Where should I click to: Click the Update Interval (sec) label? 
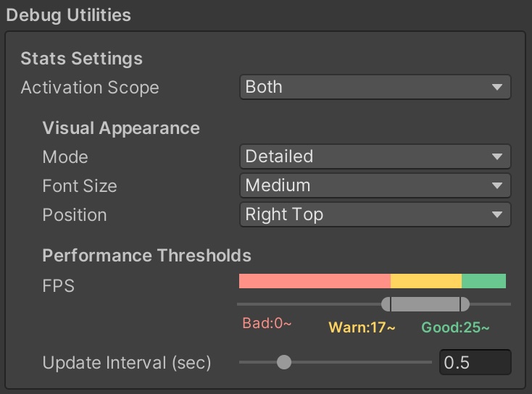[x=127, y=363]
